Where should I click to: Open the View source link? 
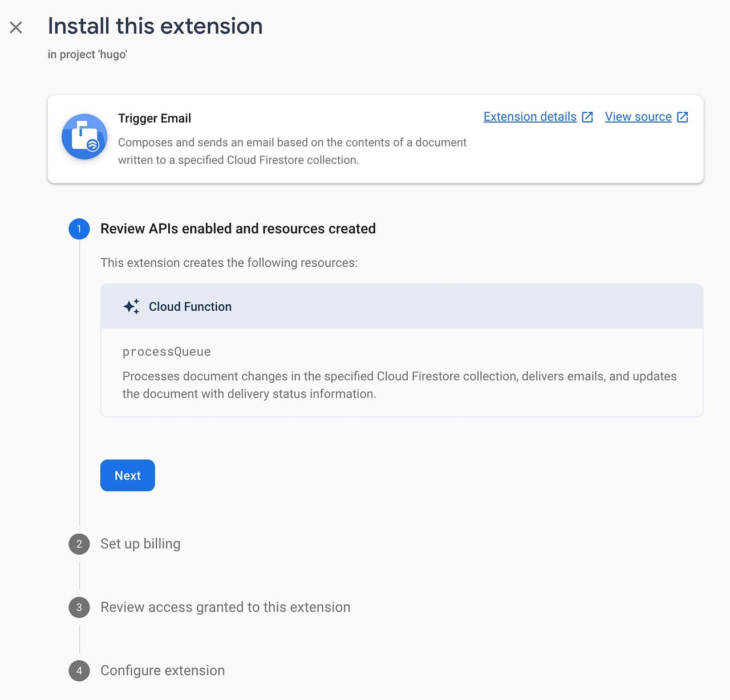638,117
